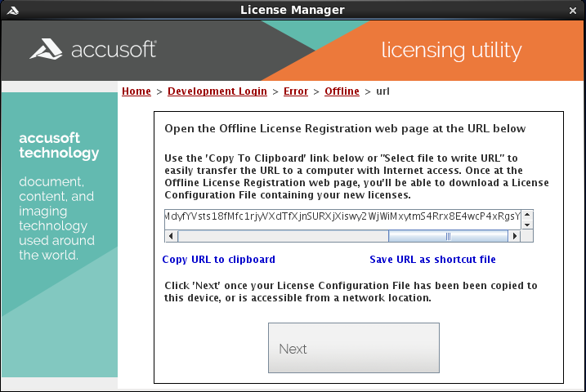Select the Offline breadcrumb link
This screenshot has width=586, height=392.
342,91
